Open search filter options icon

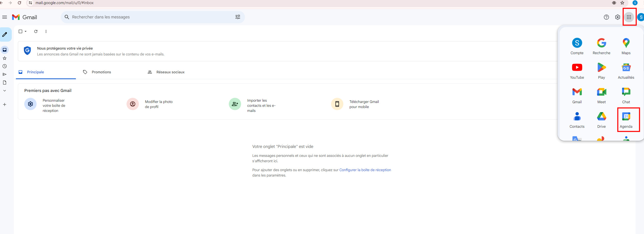point(238,17)
